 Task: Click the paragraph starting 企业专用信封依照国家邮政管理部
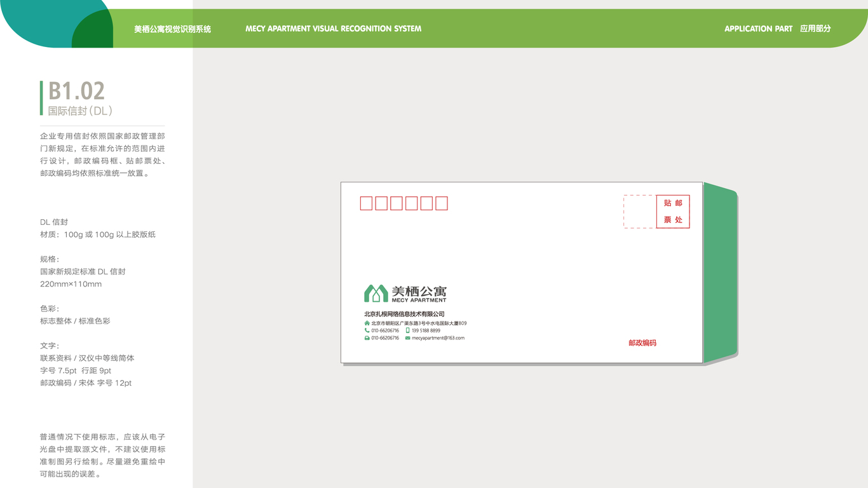103,154
